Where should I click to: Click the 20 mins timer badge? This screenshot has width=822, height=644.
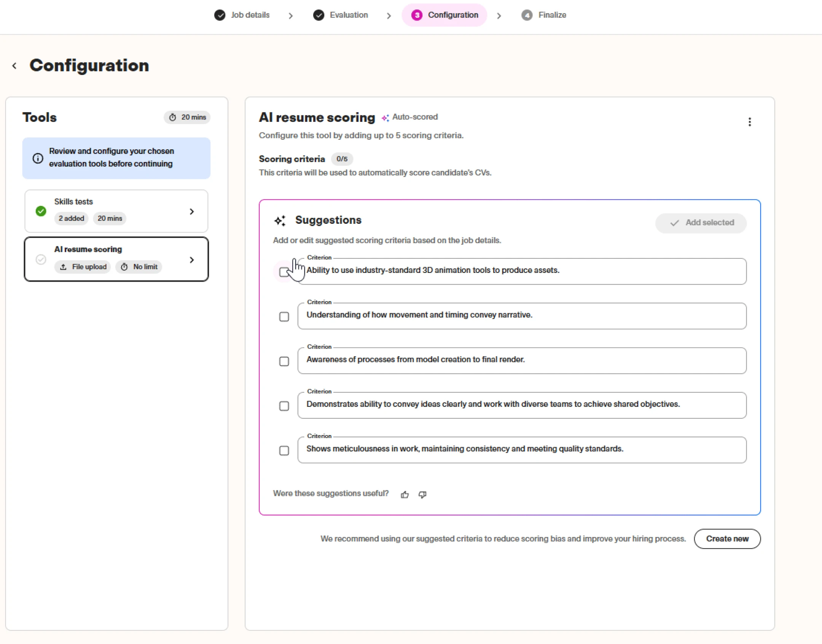tap(187, 117)
